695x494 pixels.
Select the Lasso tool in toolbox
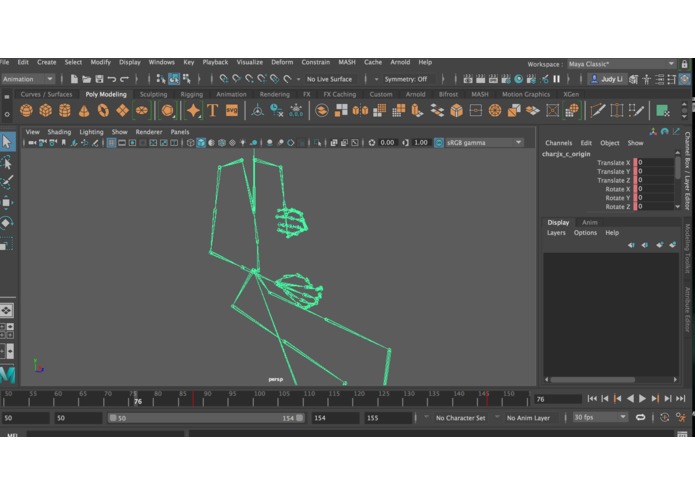coord(7,163)
